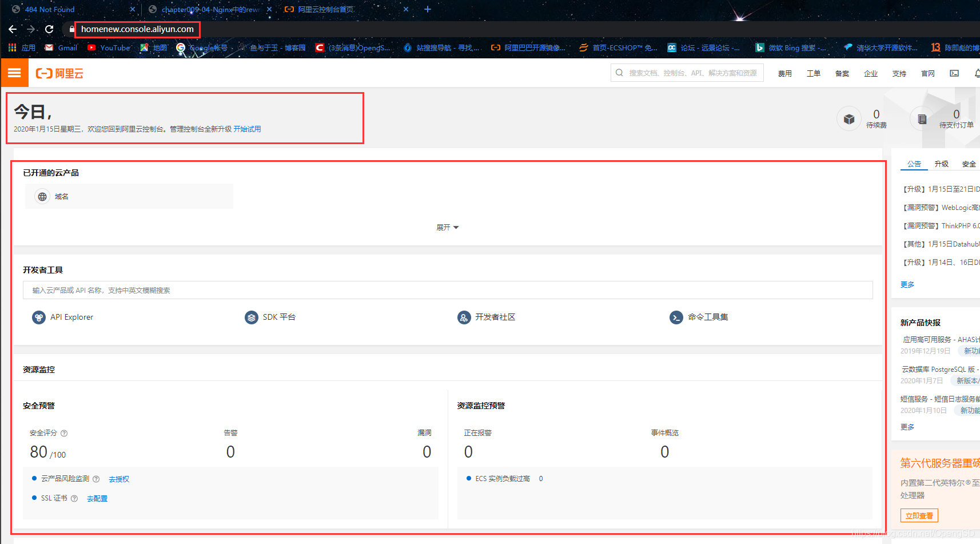Open the WebLogic 漏洞预警 announcement
Viewport: 980px width, 544px height.
click(941, 208)
